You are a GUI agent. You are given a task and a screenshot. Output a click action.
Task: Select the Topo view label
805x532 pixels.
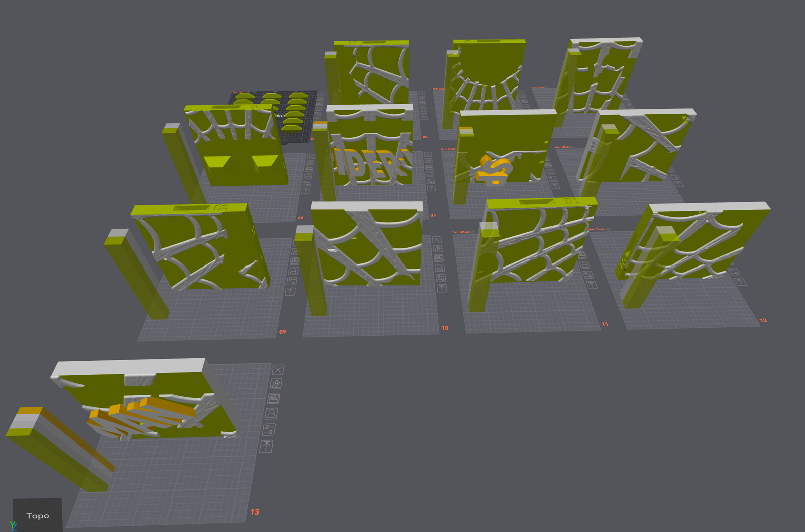[38, 516]
